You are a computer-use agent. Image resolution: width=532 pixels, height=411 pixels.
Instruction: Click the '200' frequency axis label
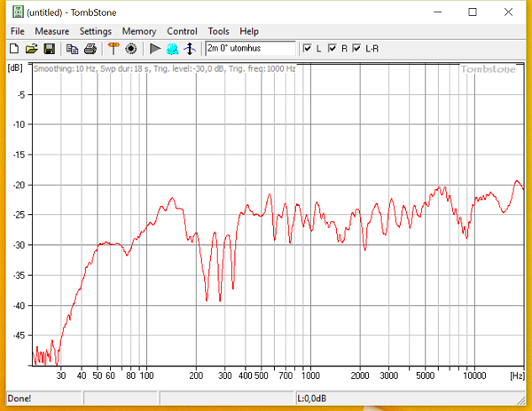[196, 375]
